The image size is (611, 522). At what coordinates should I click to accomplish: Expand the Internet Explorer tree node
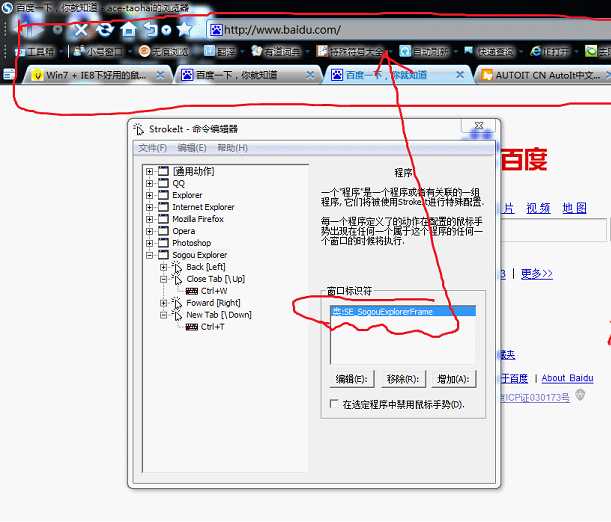pyautogui.click(x=149, y=208)
